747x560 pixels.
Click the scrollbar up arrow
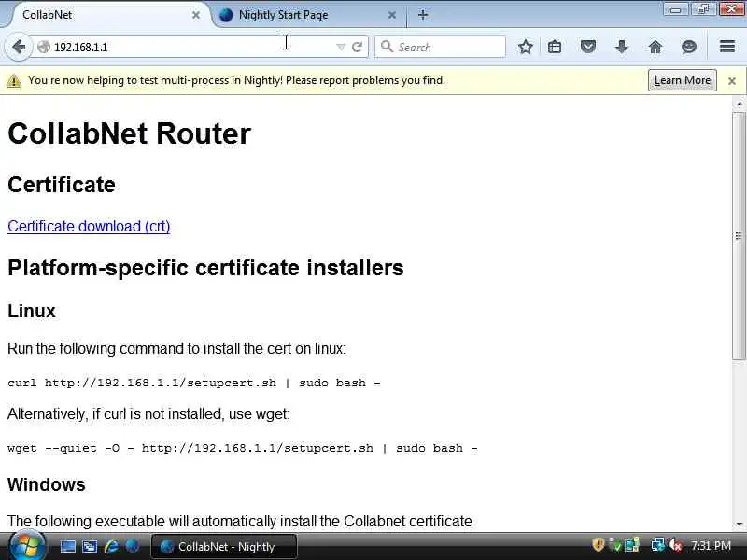pyautogui.click(x=740, y=103)
